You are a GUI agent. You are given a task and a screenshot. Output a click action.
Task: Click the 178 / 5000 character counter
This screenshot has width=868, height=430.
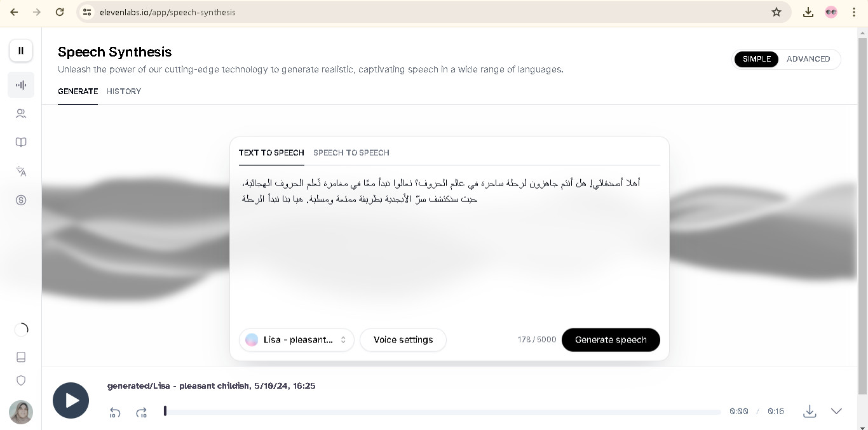(x=537, y=340)
